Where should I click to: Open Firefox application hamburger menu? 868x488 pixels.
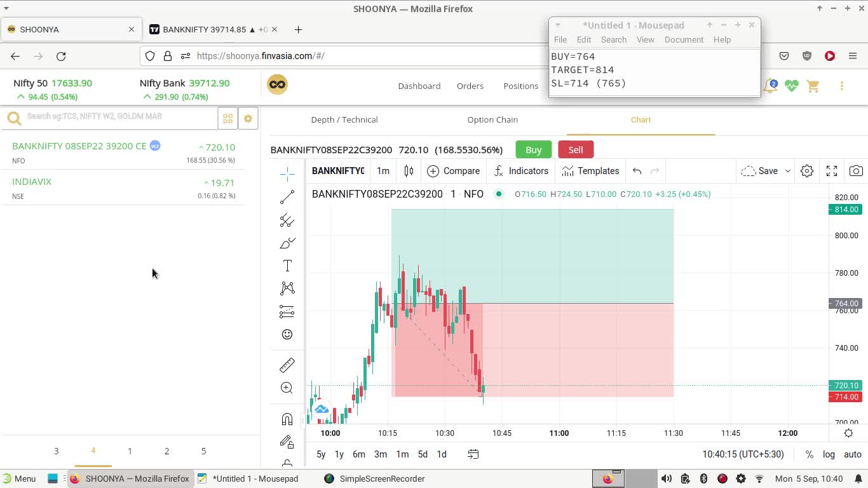point(853,56)
